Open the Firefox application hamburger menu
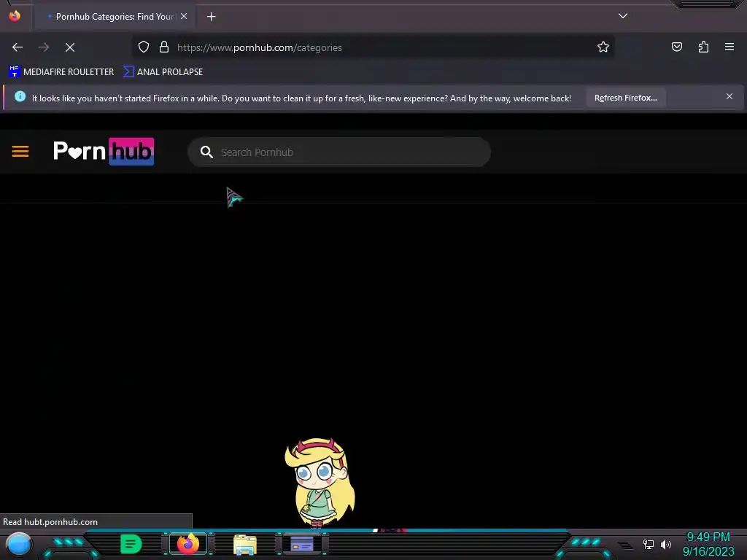The image size is (747, 560). coord(729,47)
